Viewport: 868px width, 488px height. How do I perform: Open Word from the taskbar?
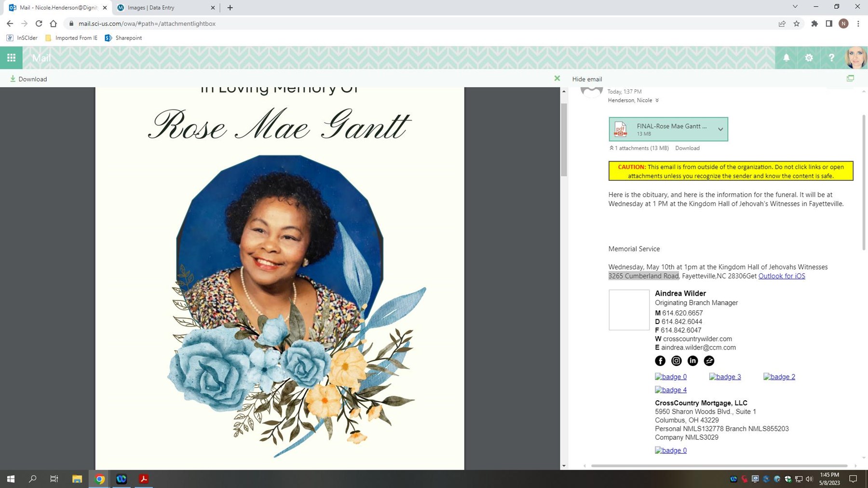(x=121, y=479)
